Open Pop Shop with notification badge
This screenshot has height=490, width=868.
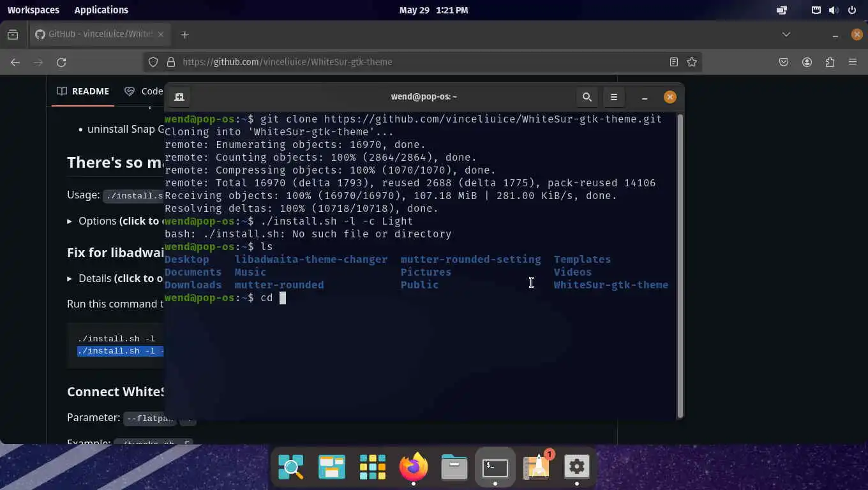pos(537,468)
